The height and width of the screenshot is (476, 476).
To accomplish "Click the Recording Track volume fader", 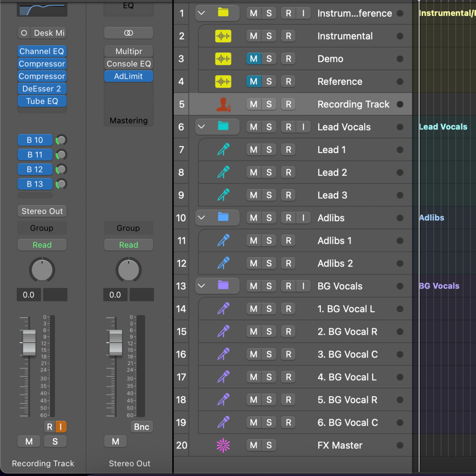I will (x=29, y=343).
